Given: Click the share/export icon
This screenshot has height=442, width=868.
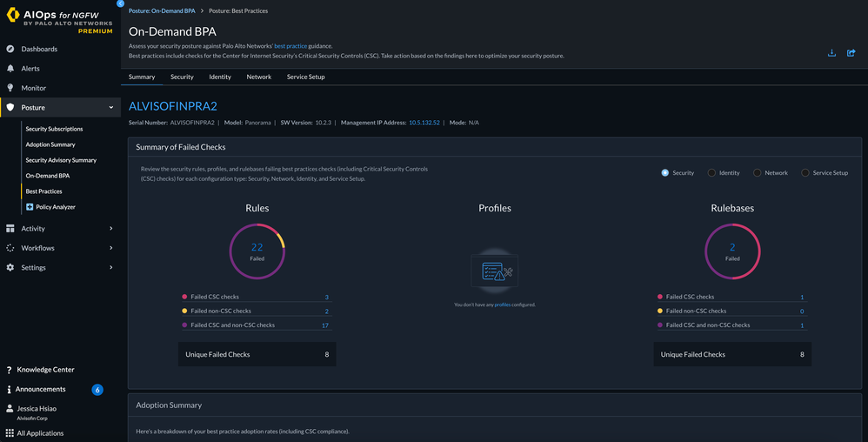Looking at the screenshot, I should pos(851,53).
